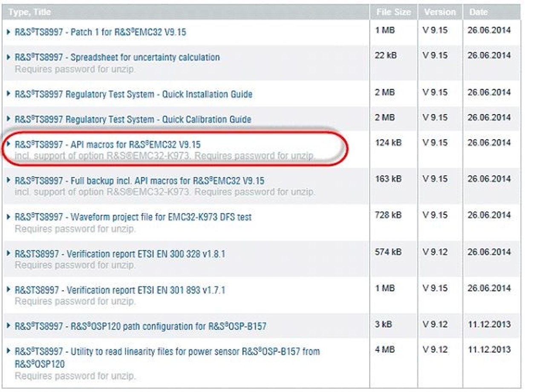Click 'Requires password for unzip' under Waveform project file
The image size is (554, 392).
click(x=75, y=229)
